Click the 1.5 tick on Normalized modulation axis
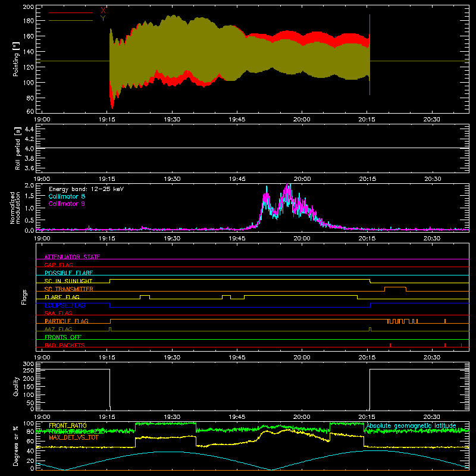This screenshot has width=476, height=476. [x=29, y=196]
